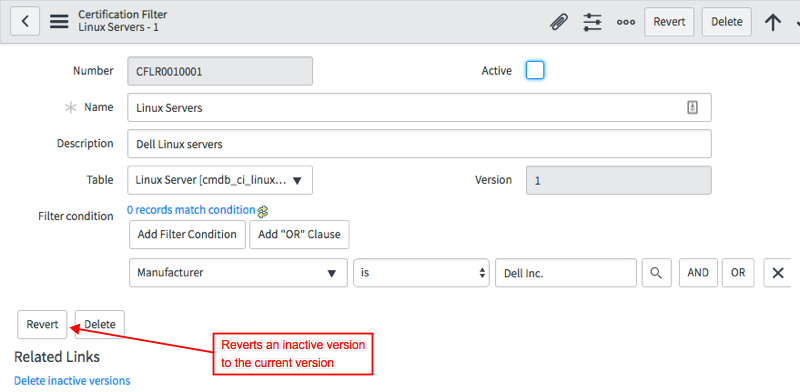Click the OR condition button
Image resolution: width=800 pixels, height=392 pixels.
pyautogui.click(x=738, y=273)
